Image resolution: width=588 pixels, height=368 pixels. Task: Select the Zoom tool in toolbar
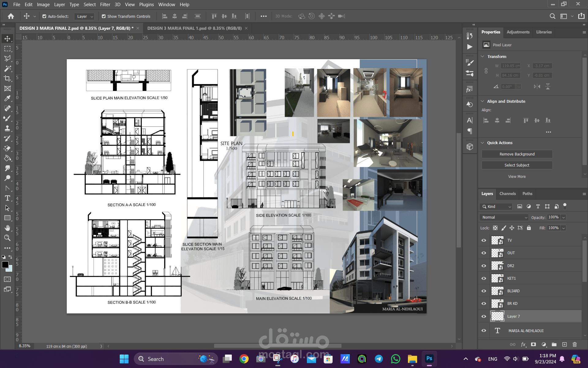[7, 238]
